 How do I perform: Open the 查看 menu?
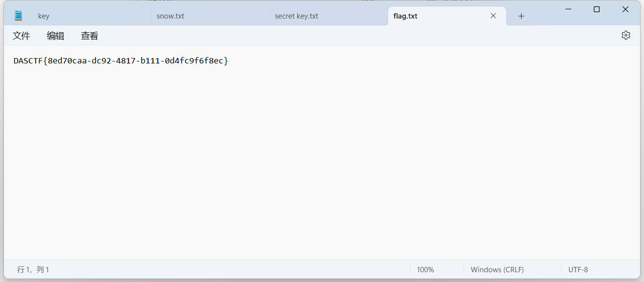[90, 36]
